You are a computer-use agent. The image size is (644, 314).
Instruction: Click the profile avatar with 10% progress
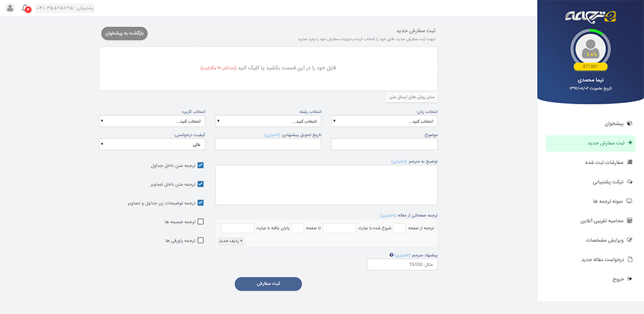(591, 48)
